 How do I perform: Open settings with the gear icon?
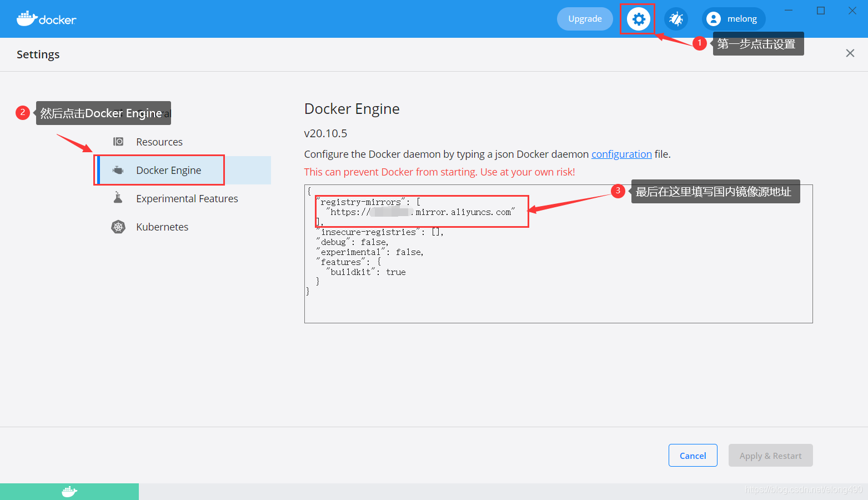click(x=639, y=19)
